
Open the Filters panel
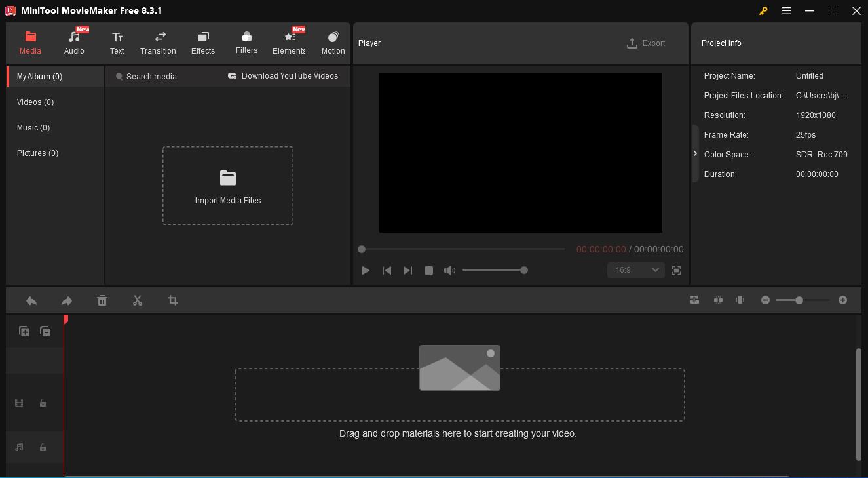coord(246,42)
